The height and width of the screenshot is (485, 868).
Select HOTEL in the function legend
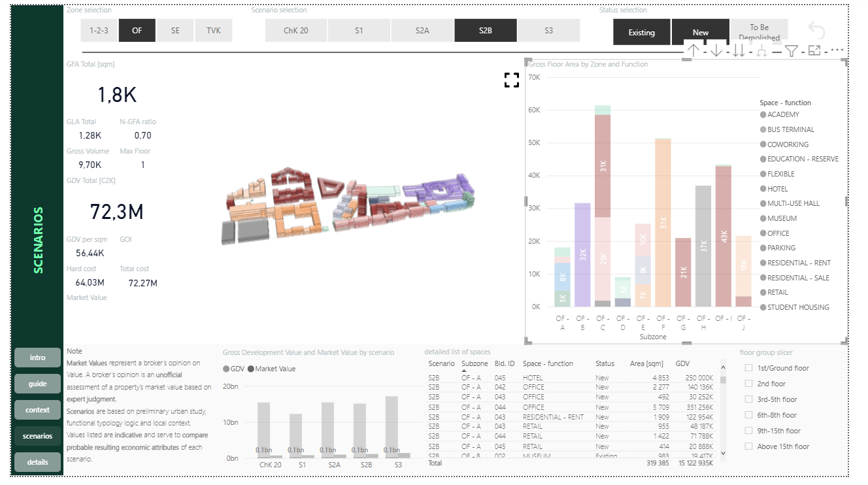pos(774,189)
